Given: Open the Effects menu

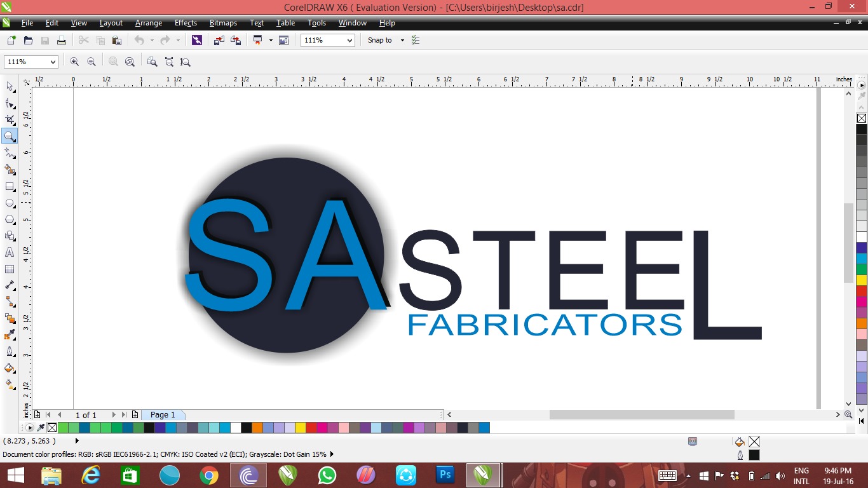Looking at the screenshot, I should click(186, 23).
